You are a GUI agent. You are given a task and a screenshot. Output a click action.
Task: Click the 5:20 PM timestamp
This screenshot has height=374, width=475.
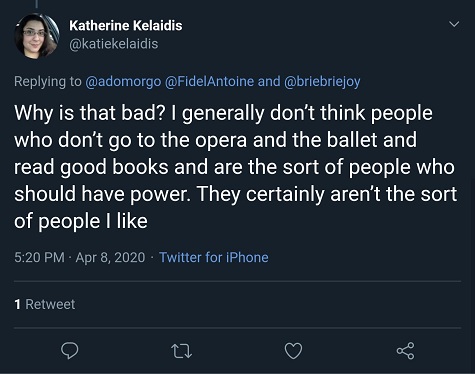coord(39,257)
